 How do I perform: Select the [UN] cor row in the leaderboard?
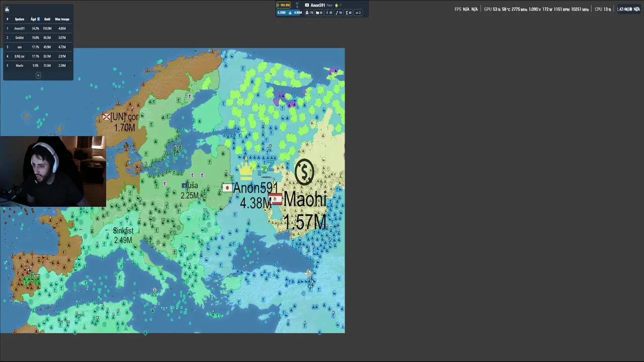(x=38, y=56)
